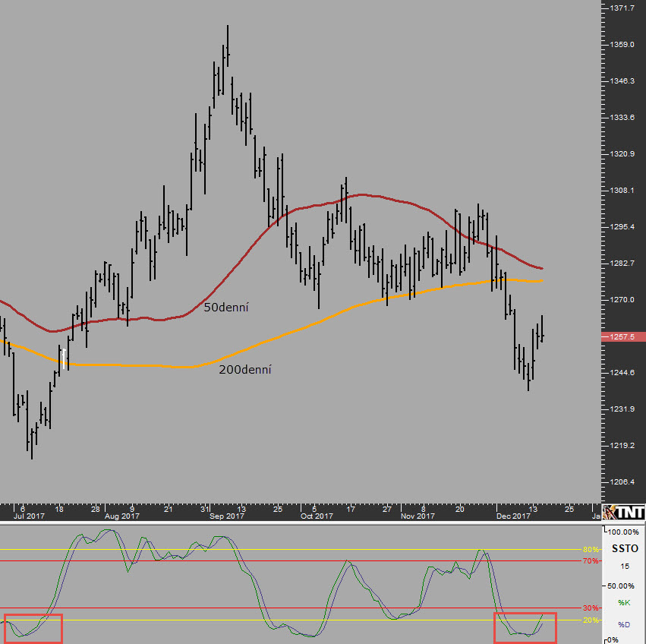Select day 20 on the date axis
Screen dimensions: 646x644
[x=460, y=509]
